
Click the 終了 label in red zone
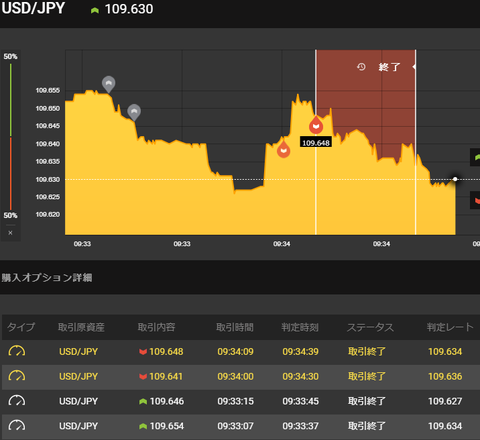389,67
